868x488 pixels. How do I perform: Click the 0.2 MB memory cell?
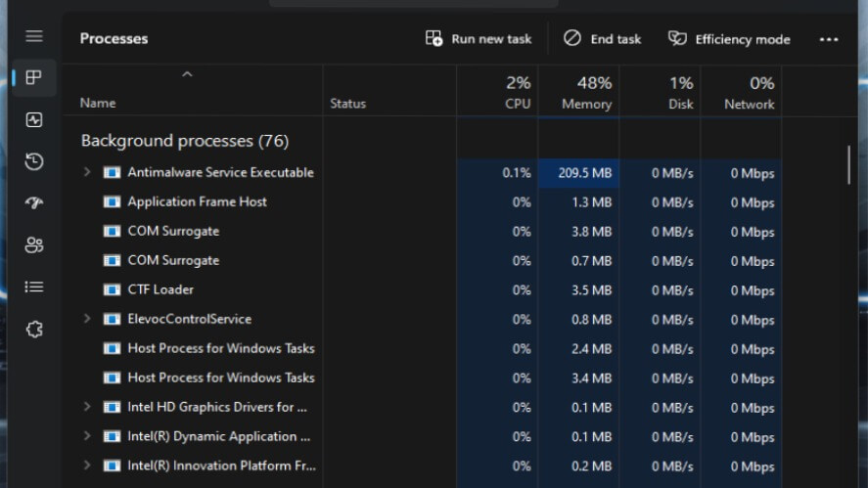579,466
